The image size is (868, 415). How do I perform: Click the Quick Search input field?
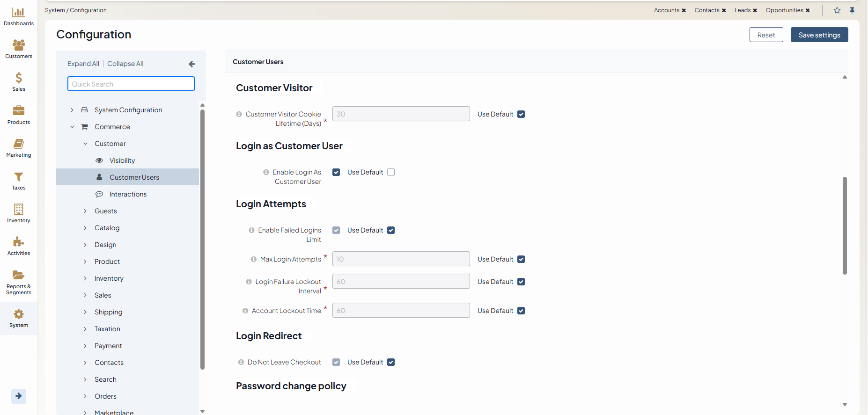[131, 84]
